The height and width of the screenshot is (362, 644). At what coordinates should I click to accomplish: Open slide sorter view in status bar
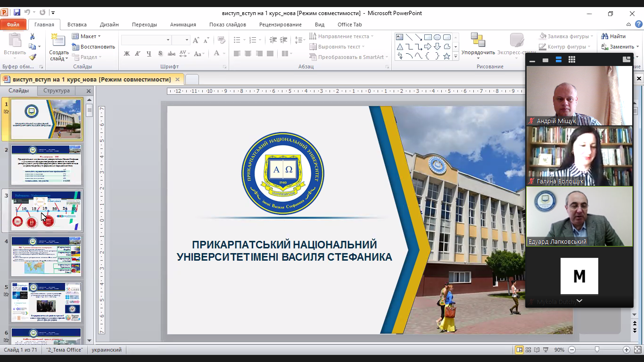click(x=528, y=350)
